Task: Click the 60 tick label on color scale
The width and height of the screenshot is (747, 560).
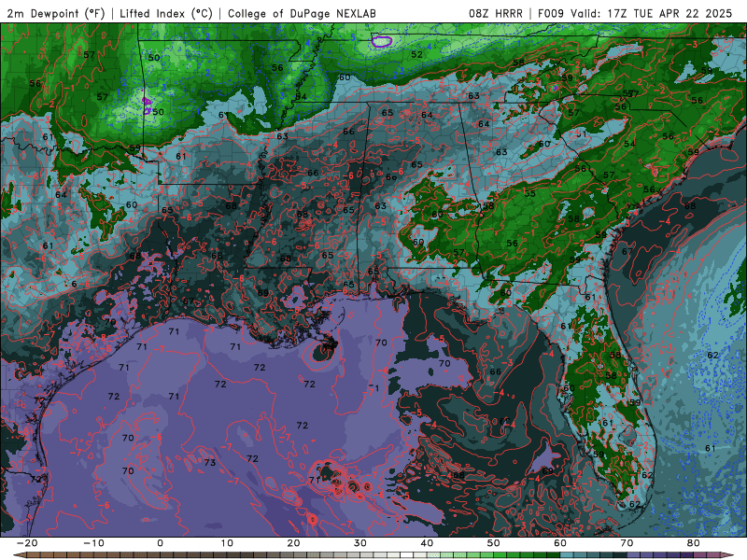Action: pyautogui.click(x=560, y=543)
